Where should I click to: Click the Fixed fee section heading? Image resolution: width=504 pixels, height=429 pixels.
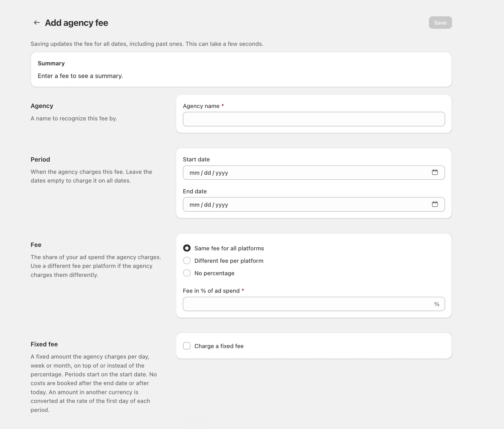tap(44, 344)
